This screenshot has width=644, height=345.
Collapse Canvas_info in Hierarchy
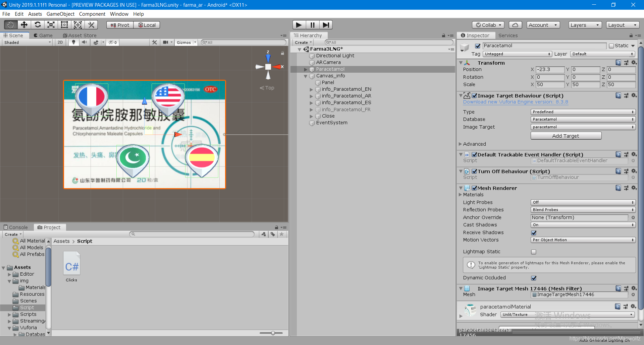click(306, 76)
